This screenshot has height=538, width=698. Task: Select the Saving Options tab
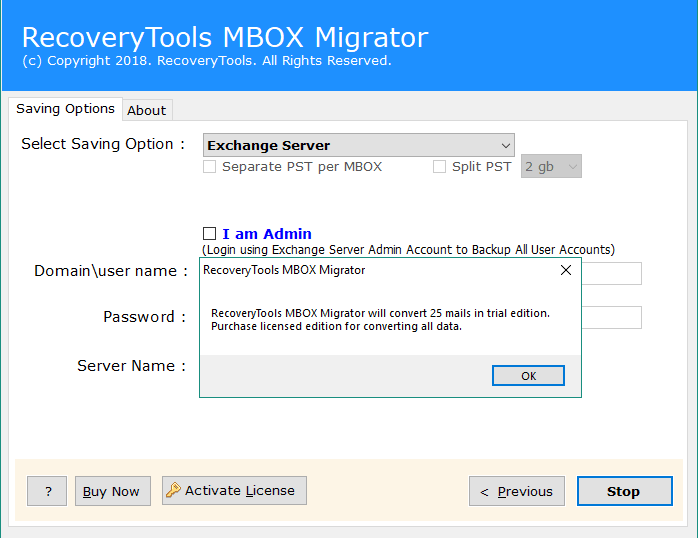click(65, 109)
